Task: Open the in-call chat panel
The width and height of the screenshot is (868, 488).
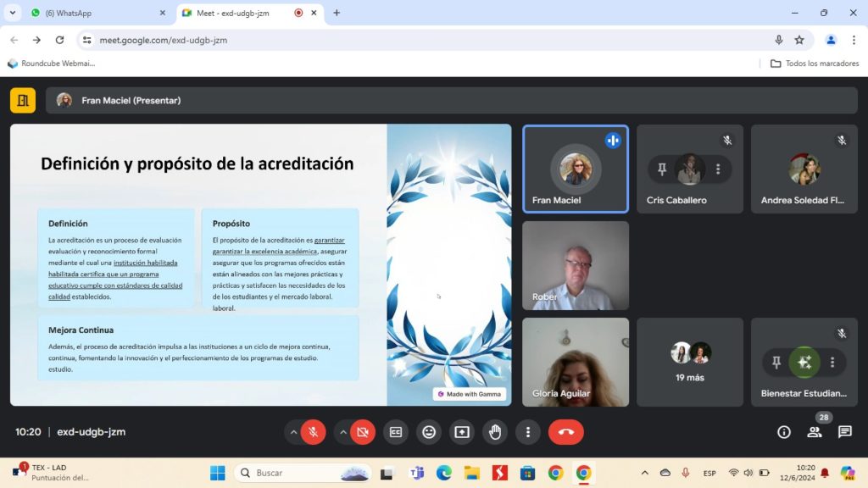Action: (845, 432)
